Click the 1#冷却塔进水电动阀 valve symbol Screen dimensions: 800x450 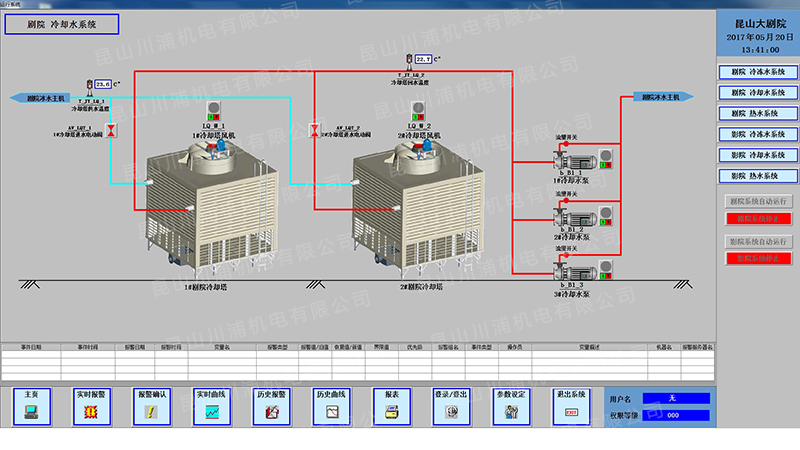click(111, 129)
